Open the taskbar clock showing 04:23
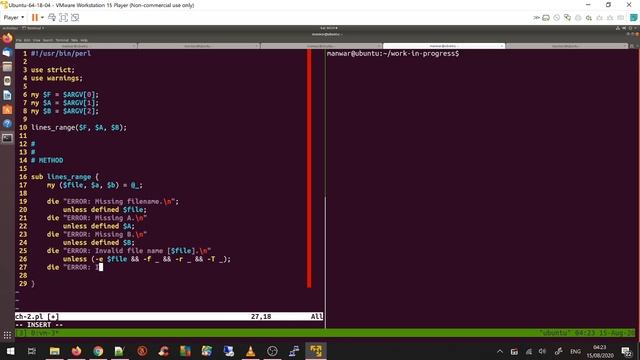Screen dimensions: 640x360 click(600, 351)
